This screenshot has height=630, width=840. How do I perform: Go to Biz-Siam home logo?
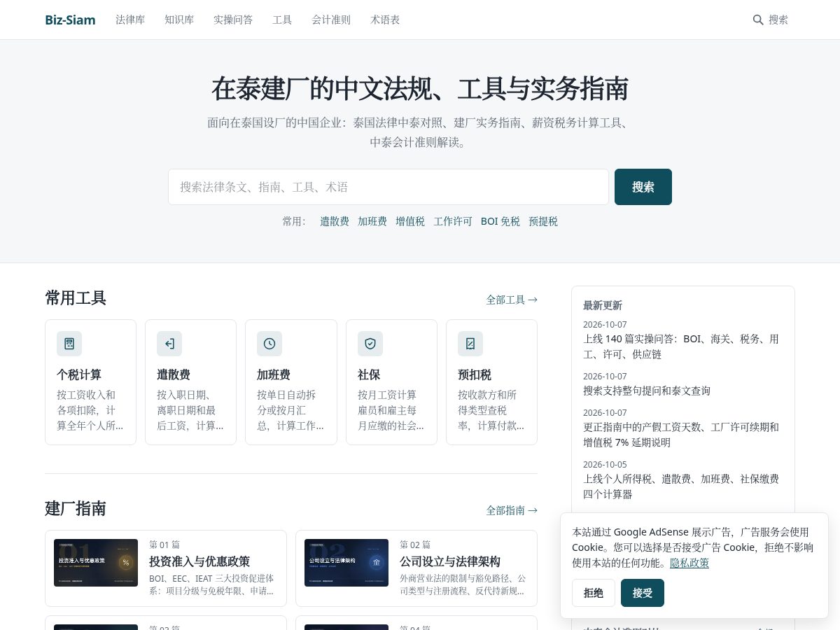coord(70,20)
